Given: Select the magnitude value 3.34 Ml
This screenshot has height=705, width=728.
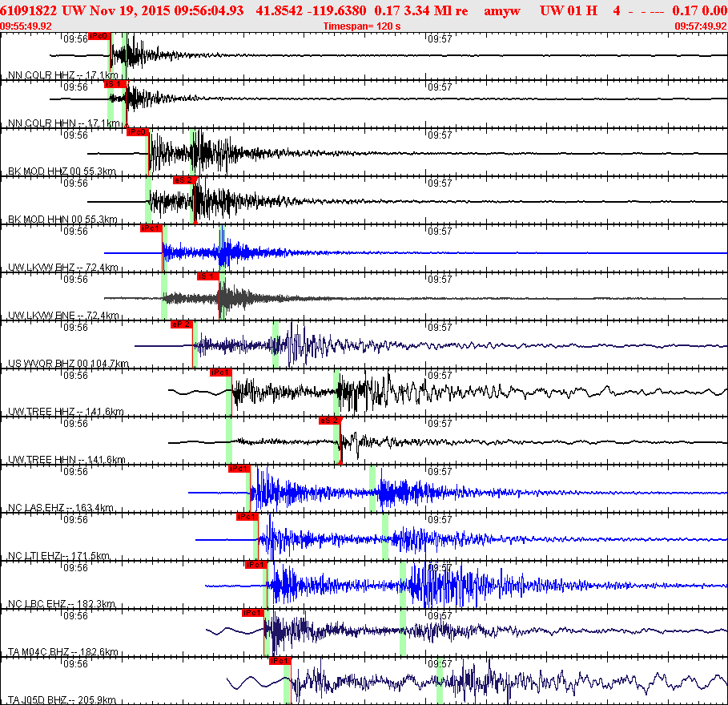Looking at the screenshot, I should click(x=428, y=10).
